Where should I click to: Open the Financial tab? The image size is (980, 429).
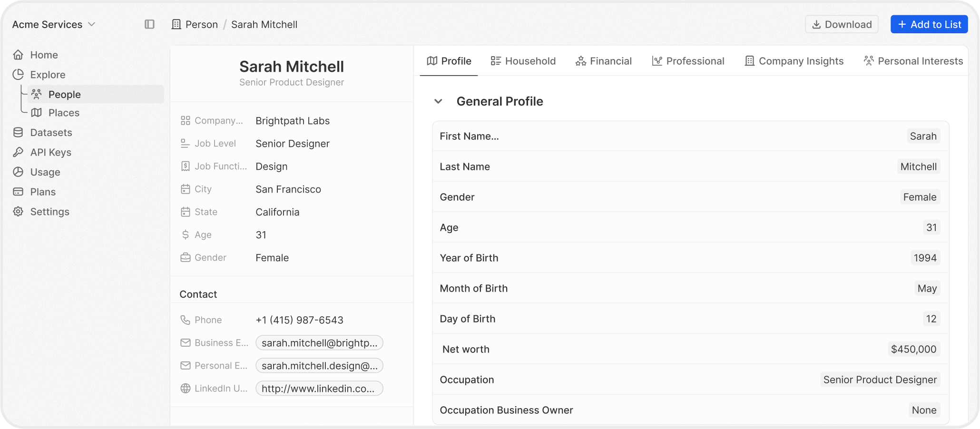click(x=603, y=61)
